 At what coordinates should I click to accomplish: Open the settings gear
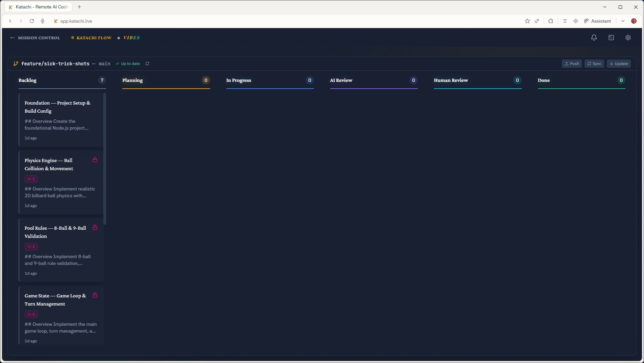[628, 38]
